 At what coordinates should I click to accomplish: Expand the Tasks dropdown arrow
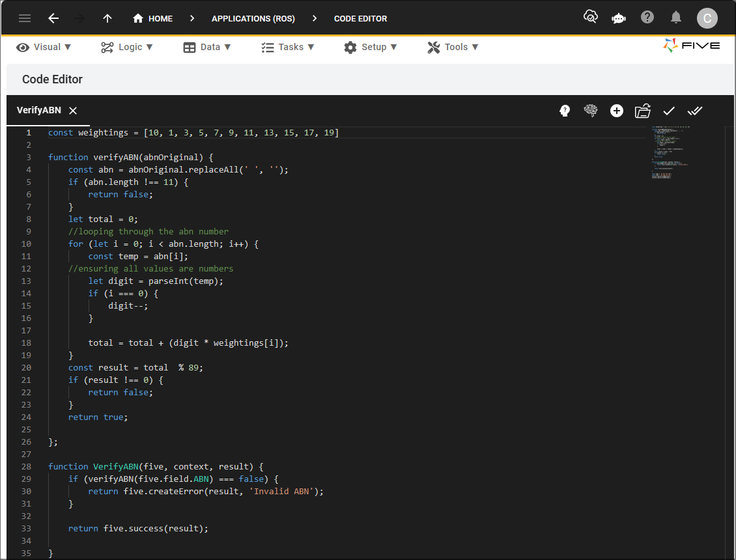point(311,47)
